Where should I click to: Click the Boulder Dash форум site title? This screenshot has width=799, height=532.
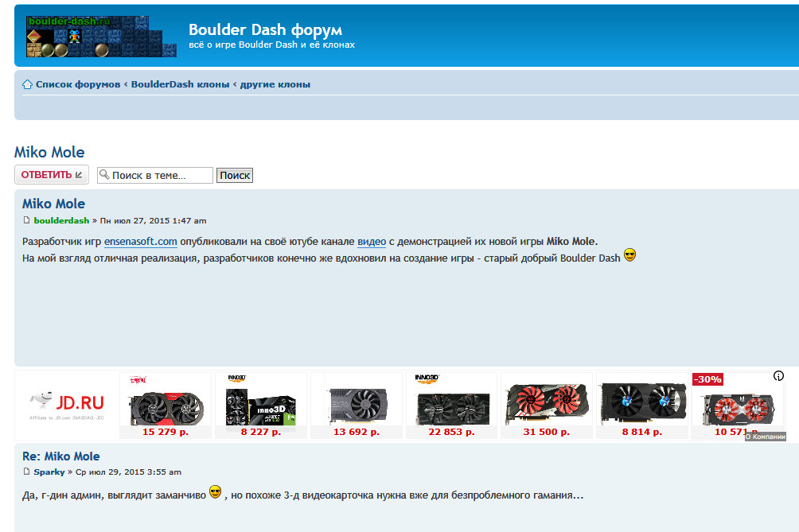click(266, 30)
